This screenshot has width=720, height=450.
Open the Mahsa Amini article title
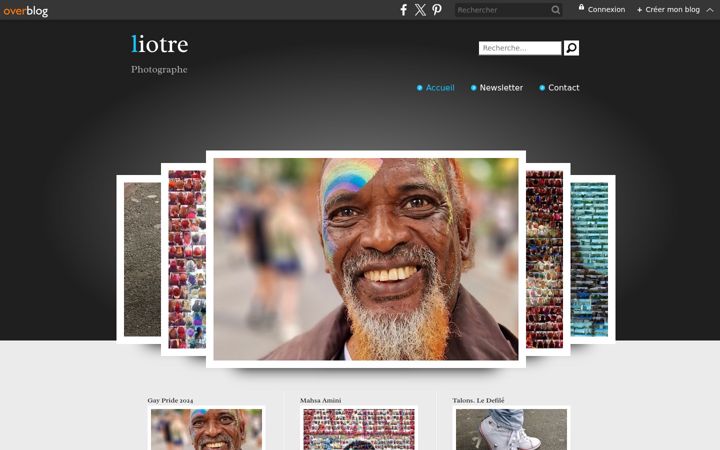tap(321, 400)
